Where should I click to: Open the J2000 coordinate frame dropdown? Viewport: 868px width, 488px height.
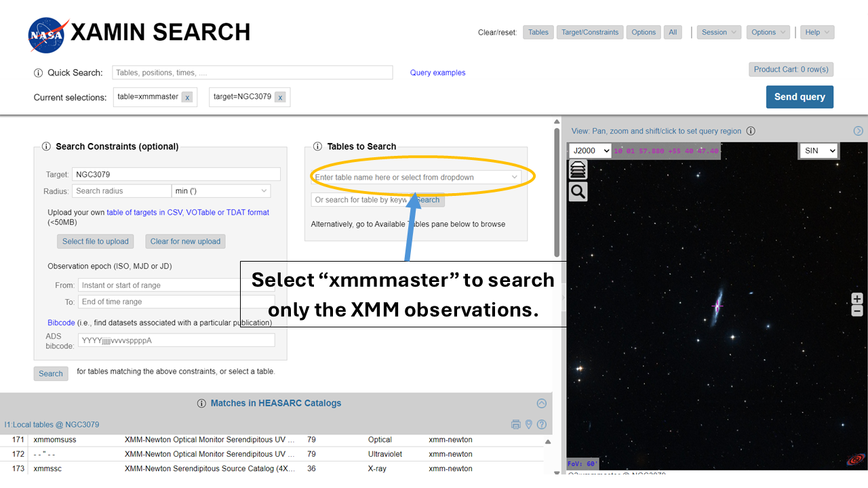click(589, 150)
